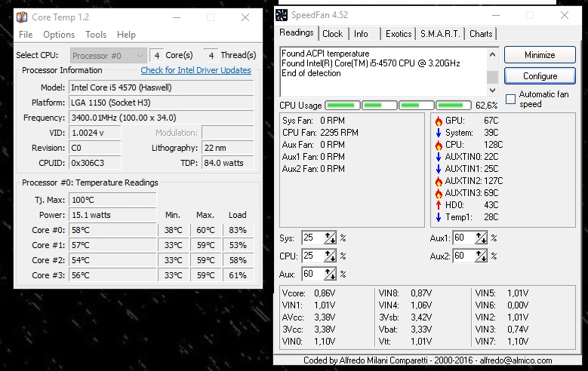Click the blue down arrow next to System temperature
The height and width of the screenshot is (371, 588).
click(x=439, y=133)
